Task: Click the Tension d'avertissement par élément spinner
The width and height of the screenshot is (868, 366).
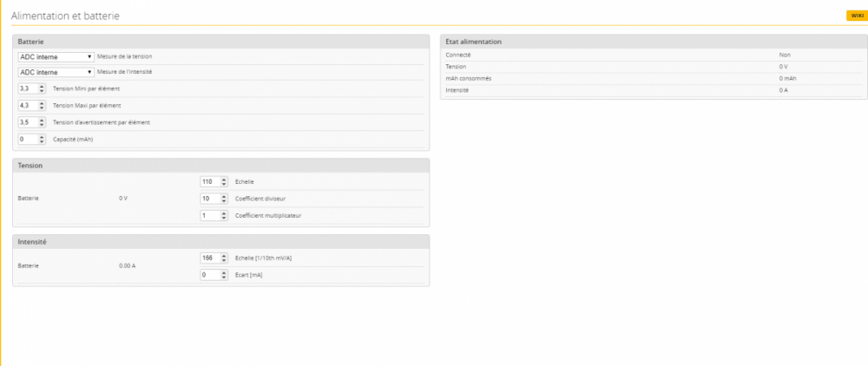Action: [x=43, y=122]
